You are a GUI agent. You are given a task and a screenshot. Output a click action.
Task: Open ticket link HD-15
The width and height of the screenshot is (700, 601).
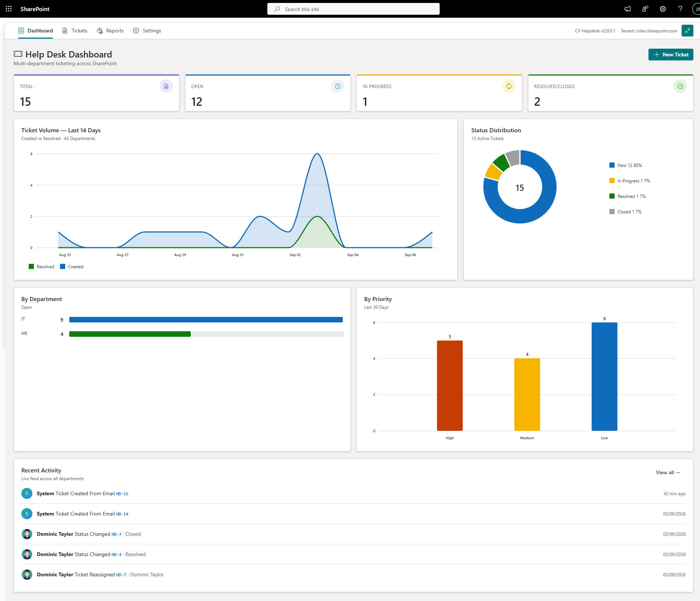click(122, 494)
